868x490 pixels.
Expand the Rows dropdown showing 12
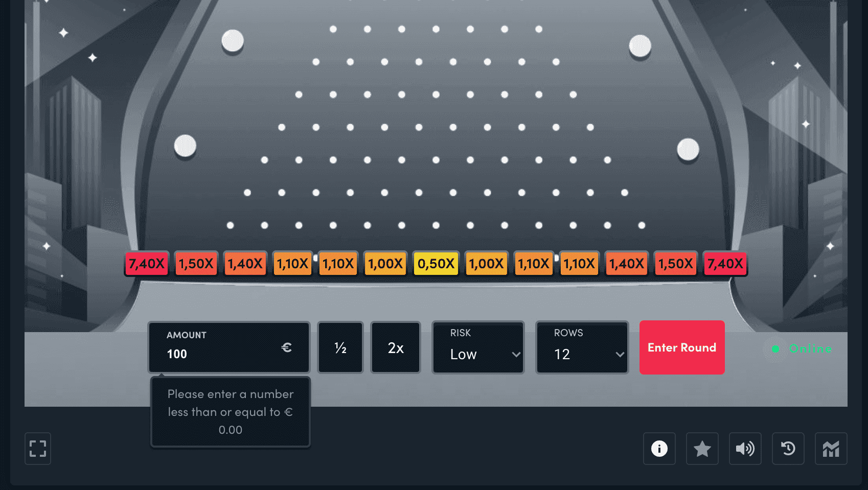click(x=582, y=347)
